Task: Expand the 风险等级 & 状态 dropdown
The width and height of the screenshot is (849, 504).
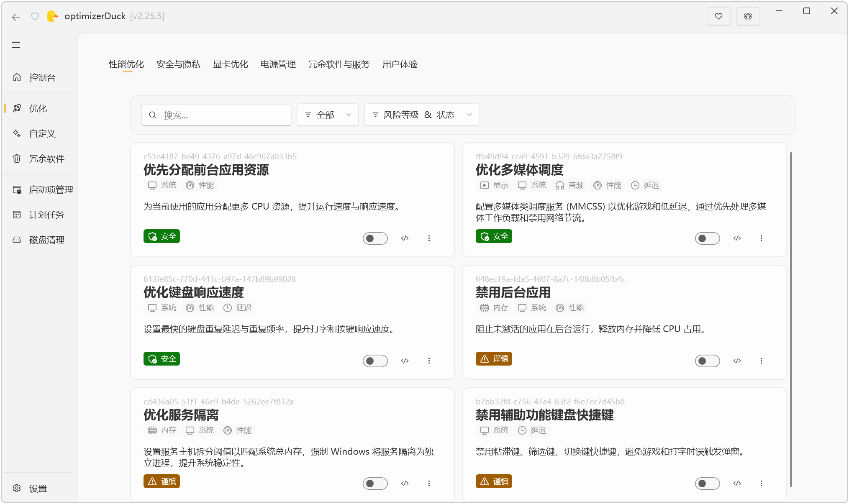Action: point(422,115)
